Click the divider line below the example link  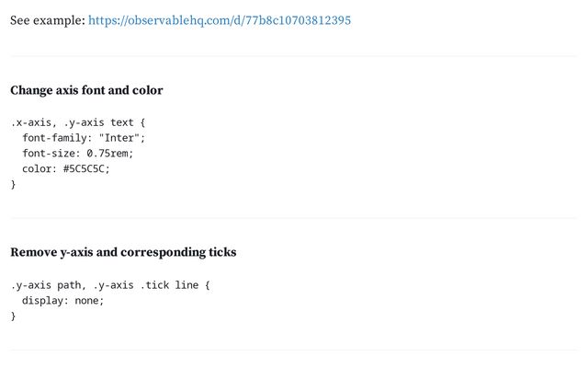[294, 56]
